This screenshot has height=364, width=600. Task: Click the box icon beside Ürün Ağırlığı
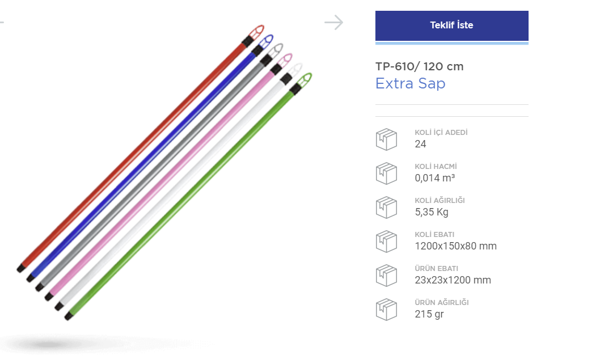click(x=386, y=309)
